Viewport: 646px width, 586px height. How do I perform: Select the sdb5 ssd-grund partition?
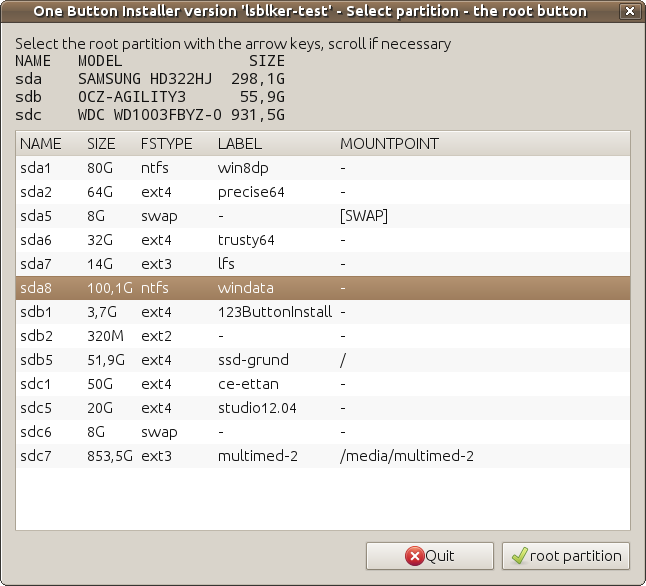tap(322, 360)
